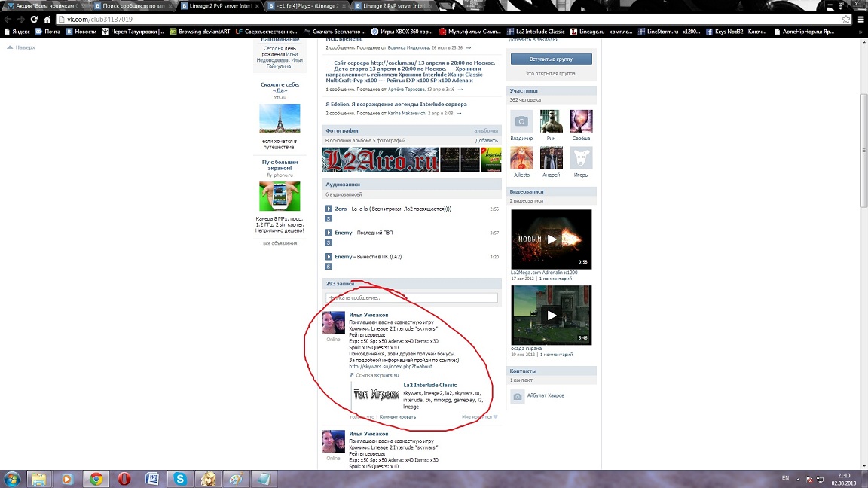Open the skywars.su/index.php?f=about link
The width and height of the screenshot is (868, 488).
pyautogui.click(x=390, y=366)
